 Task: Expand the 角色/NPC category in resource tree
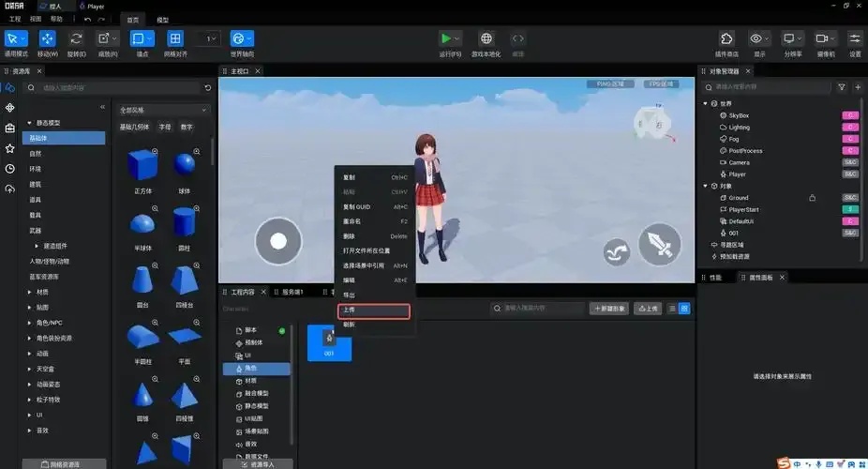(29, 323)
